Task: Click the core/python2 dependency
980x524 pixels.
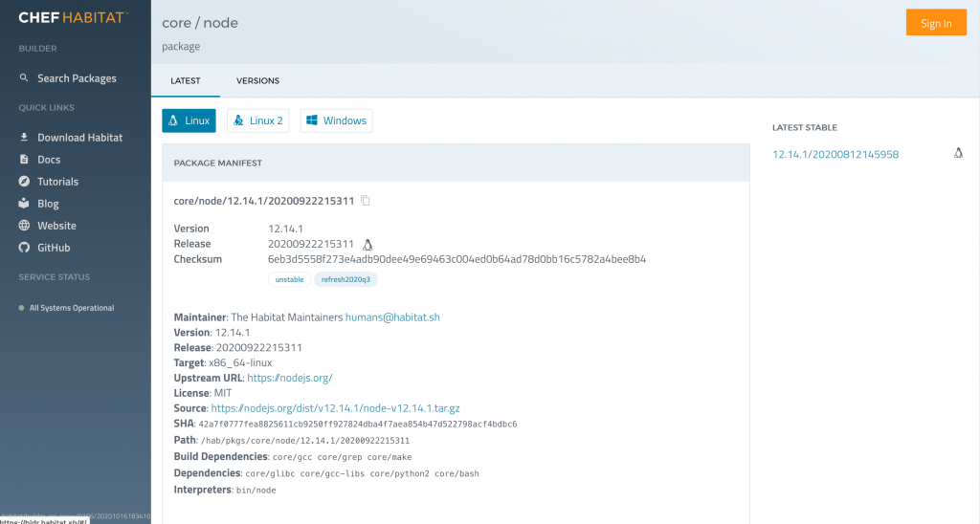Action: tap(399, 473)
